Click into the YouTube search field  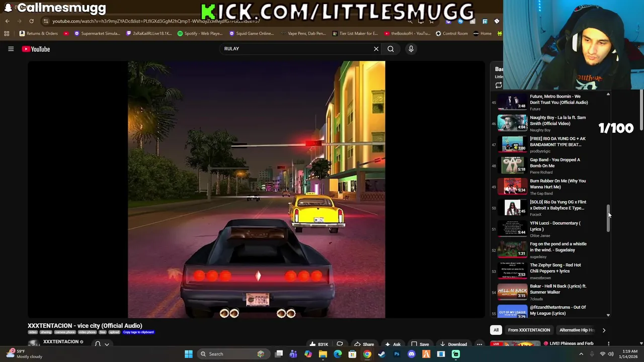[x=297, y=49]
